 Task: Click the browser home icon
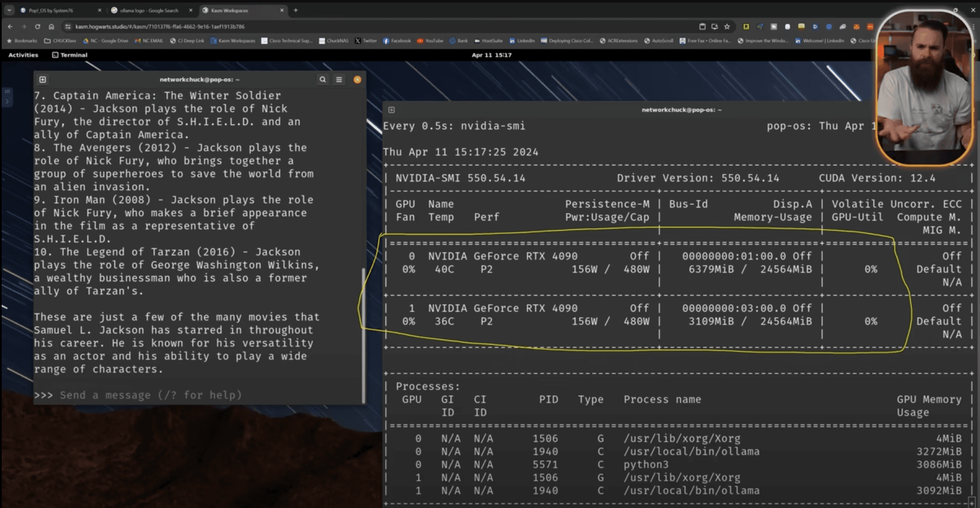coord(51,26)
